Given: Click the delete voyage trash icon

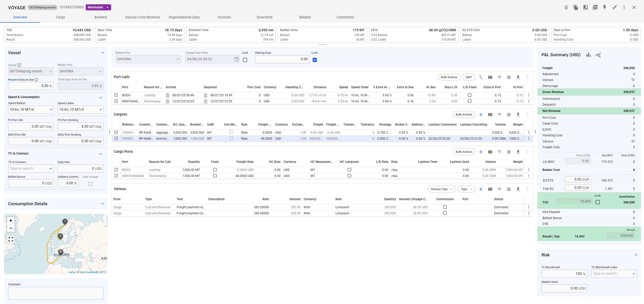Looking at the screenshot, I should [566, 7].
